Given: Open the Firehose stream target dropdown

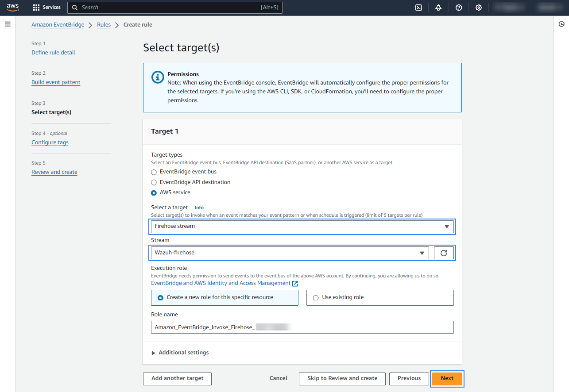Looking at the screenshot, I should (302, 227).
